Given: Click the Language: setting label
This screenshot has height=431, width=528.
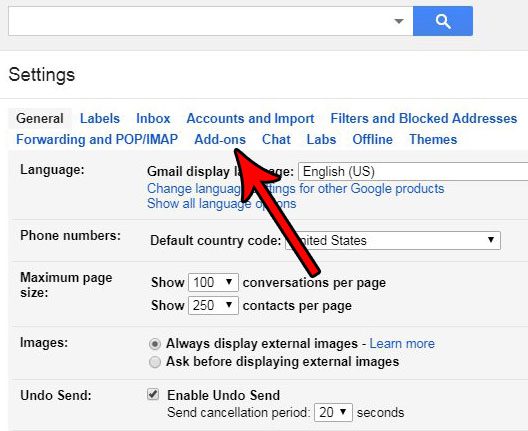Looking at the screenshot, I should coord(52,169).
